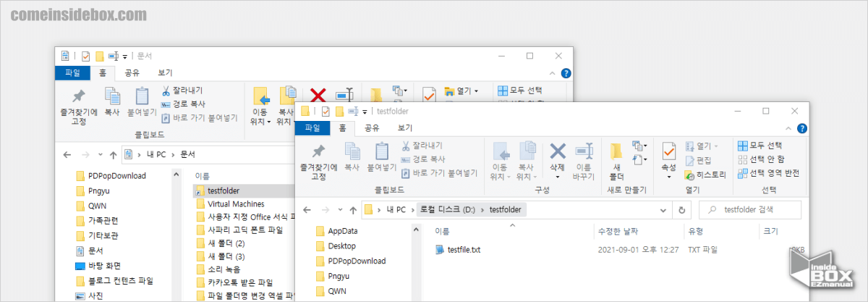Viewport: 868px width, 302px height.
Task: Click the 복사 copy icon in testfolder ribbon
Action: coord(352,156)
